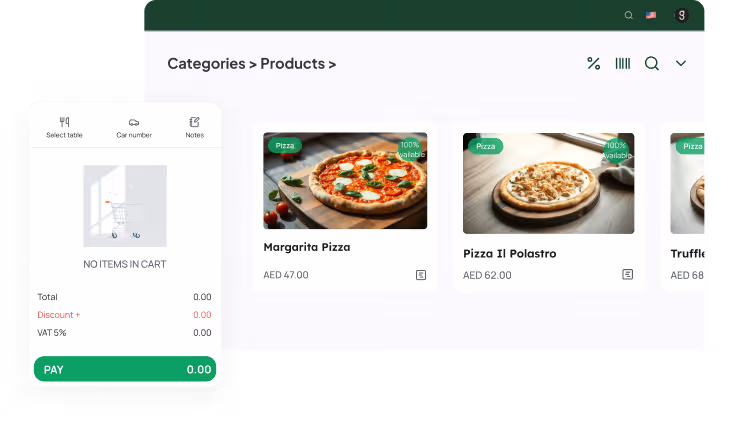The width and height of the screenshot is (754, 421).
Task: Go to Products in breadcrumb
Action: [x=292, y=64]
